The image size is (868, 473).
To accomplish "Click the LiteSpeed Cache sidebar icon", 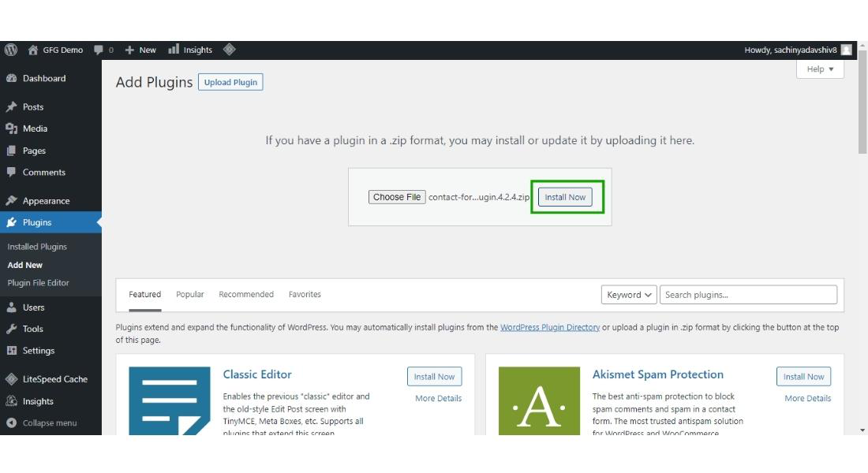I will point(12,379).
